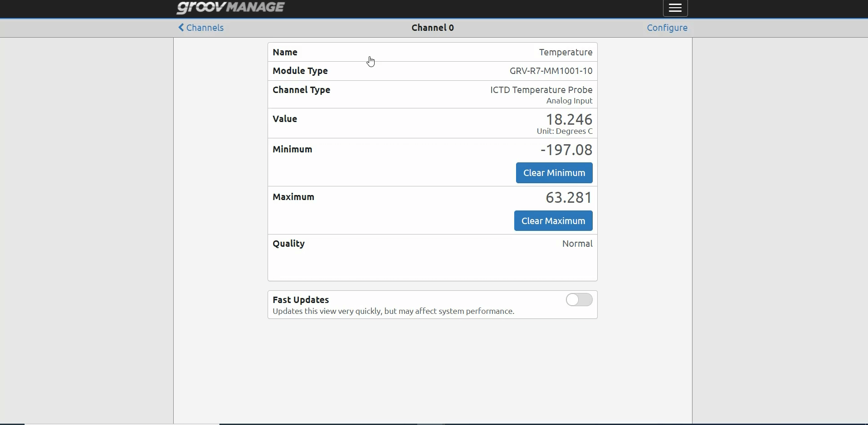Screen dimensions: 868x425
Task: Click the Channel Type label
Action: (x=302, y=90)
